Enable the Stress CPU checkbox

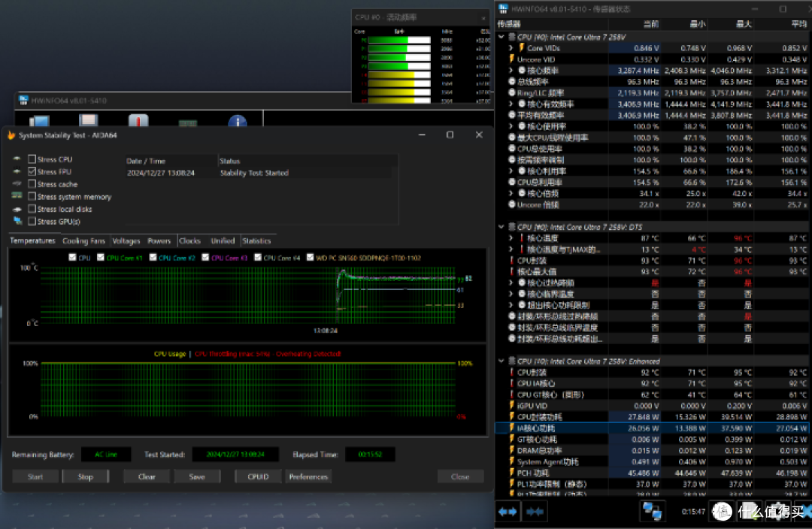click(x=32, y=159)
